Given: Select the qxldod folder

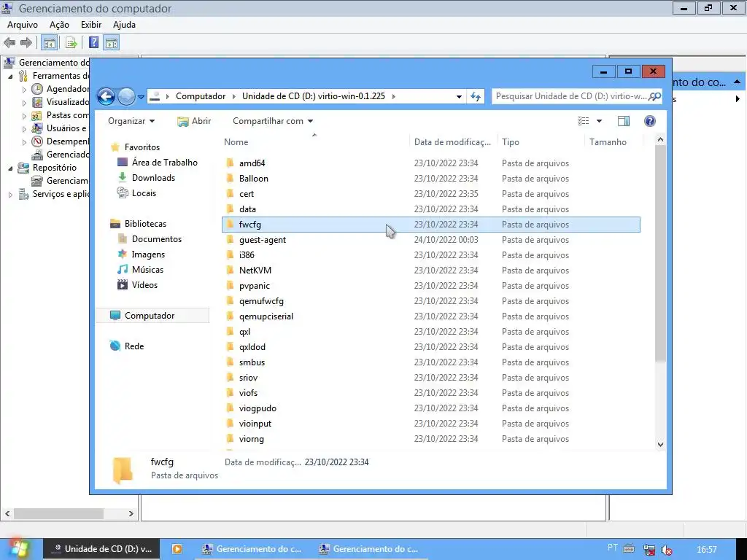Looking at the screenshot, I should pos(431,346).
